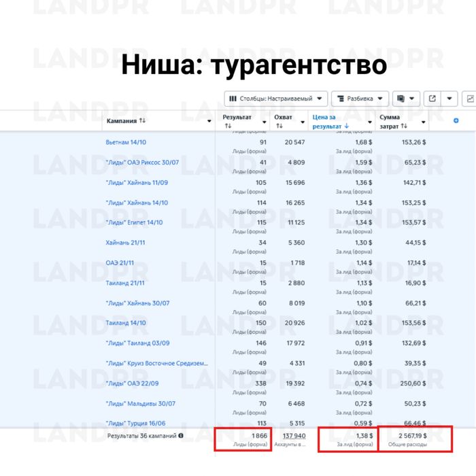
Task: Select result value 146 for Таиланд 03/09
Action: [261, 343]
